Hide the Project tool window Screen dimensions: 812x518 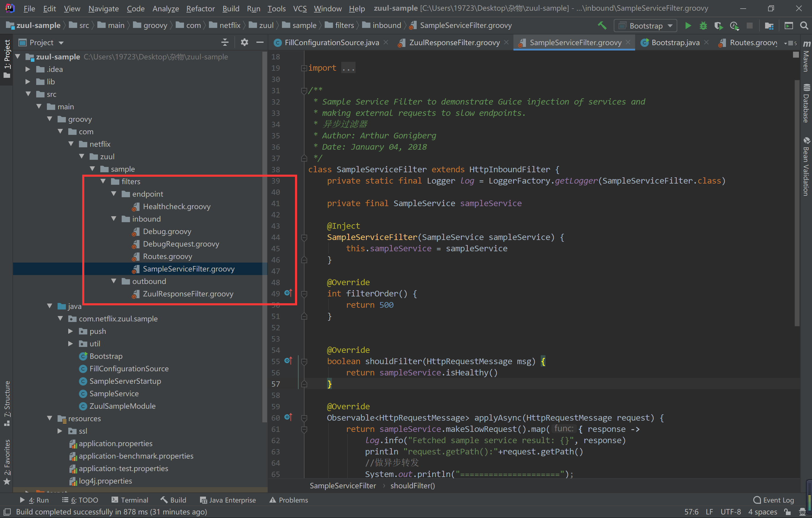click(x=260, y=42)
